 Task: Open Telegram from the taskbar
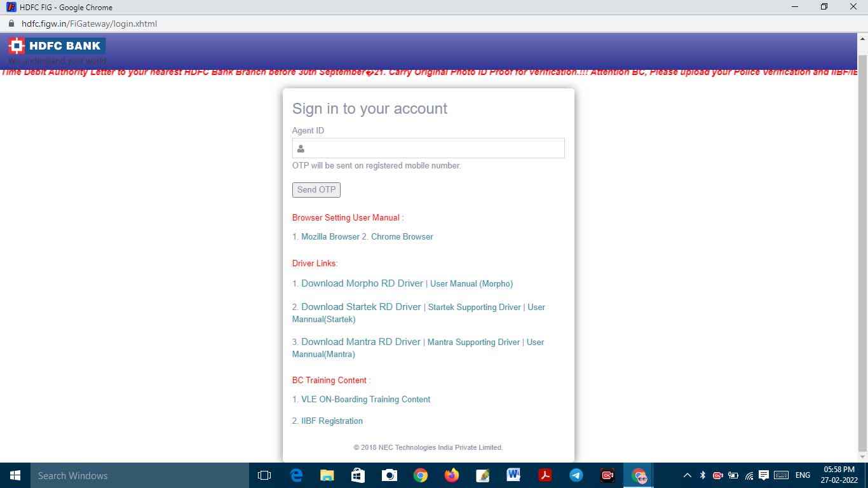(576, 475)
